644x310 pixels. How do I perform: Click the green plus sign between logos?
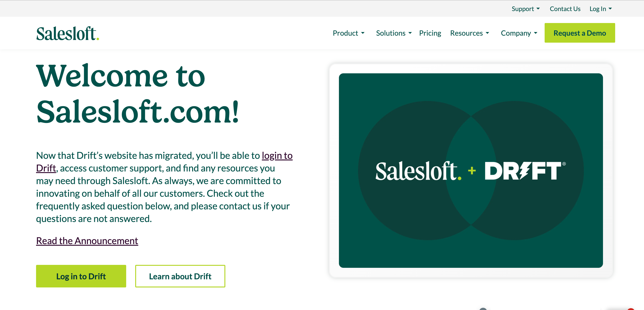pos(472,171)
